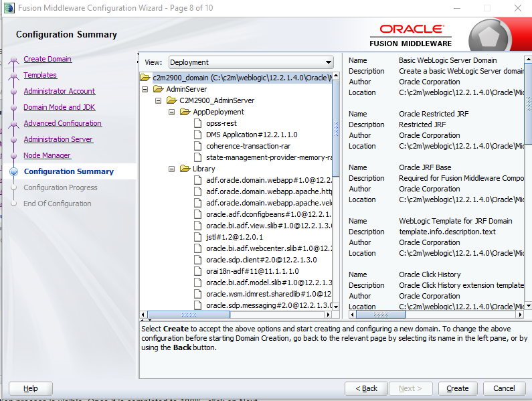Image resolution: width=532 pixels, height=401 pixels.
Task: Go to the Node Manager step
Action: (x=47, y=155)
